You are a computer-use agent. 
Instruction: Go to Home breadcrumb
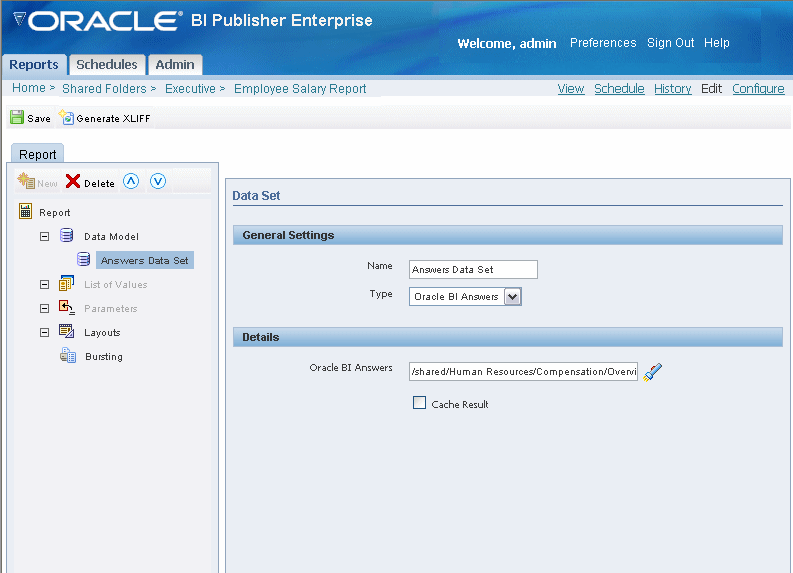[29, 88]
